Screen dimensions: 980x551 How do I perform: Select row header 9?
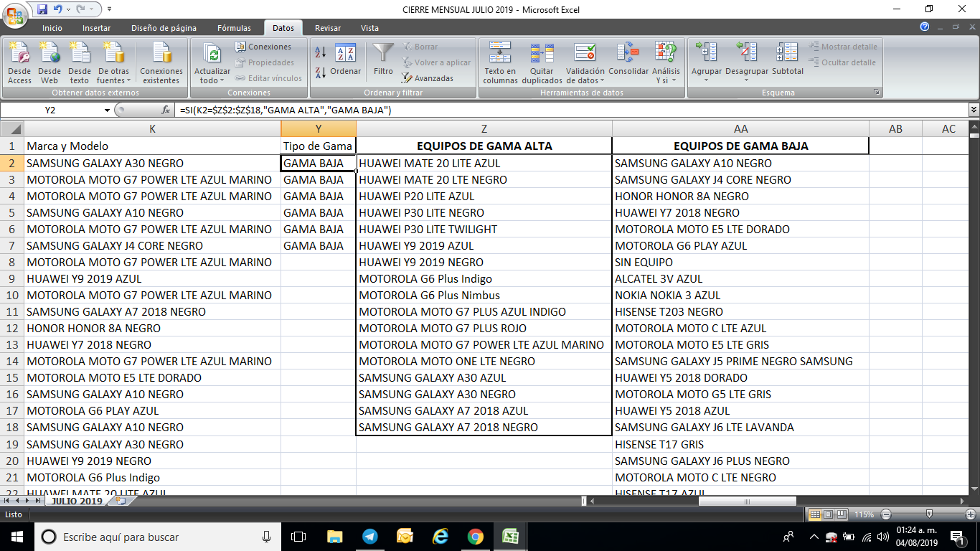click(11, 278)
